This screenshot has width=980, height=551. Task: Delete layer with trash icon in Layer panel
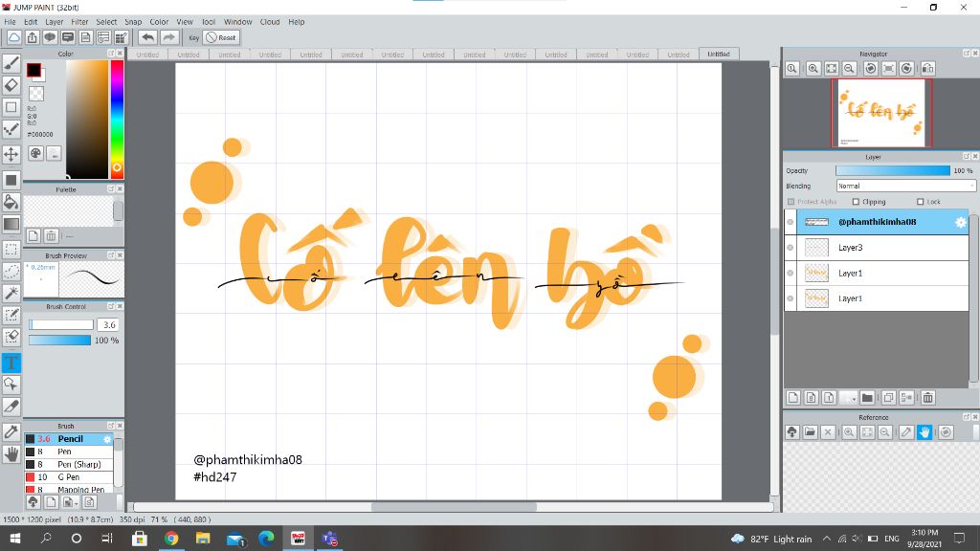click(x=927, y=397)
